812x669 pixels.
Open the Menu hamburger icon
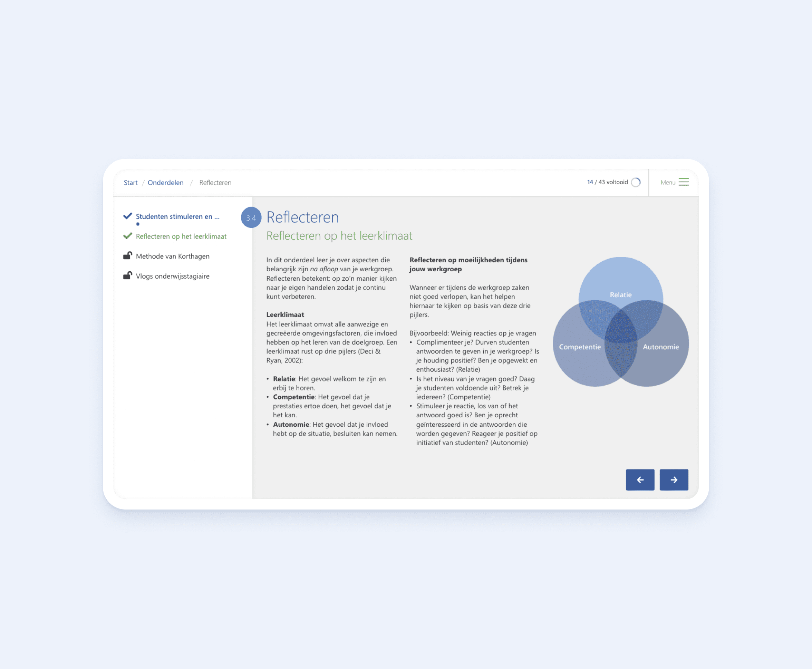(x=684, y=182)
